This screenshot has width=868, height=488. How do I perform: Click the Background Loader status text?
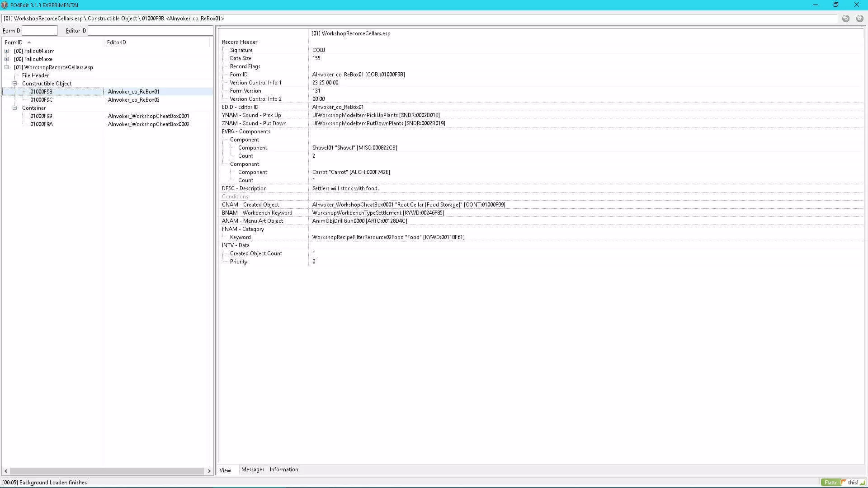tap(45, 483)
